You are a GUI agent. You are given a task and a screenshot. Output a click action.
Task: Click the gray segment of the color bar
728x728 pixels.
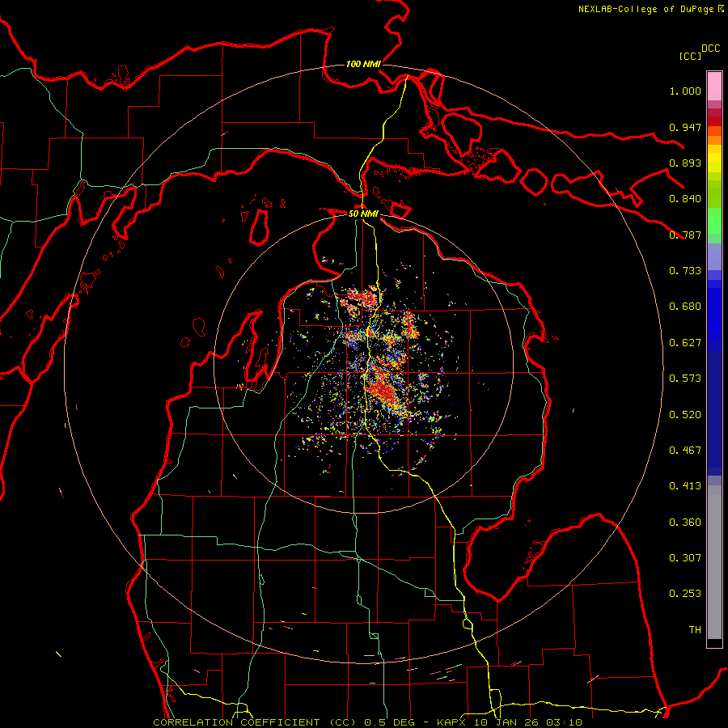(x=714, y=562)
